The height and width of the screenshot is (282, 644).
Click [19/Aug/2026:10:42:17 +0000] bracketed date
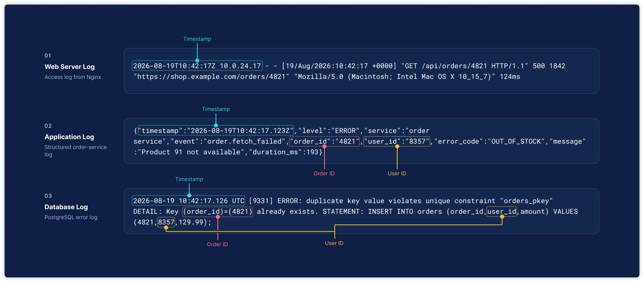point(339,66)
